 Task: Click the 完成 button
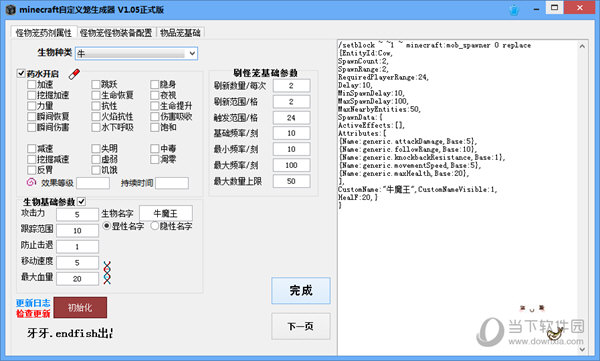301,291
